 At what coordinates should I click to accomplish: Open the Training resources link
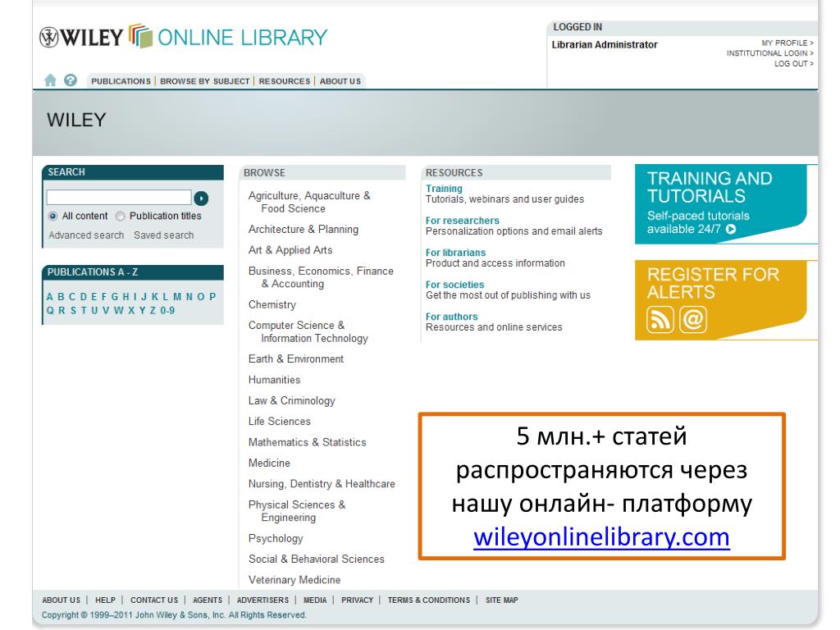point(444,189)
